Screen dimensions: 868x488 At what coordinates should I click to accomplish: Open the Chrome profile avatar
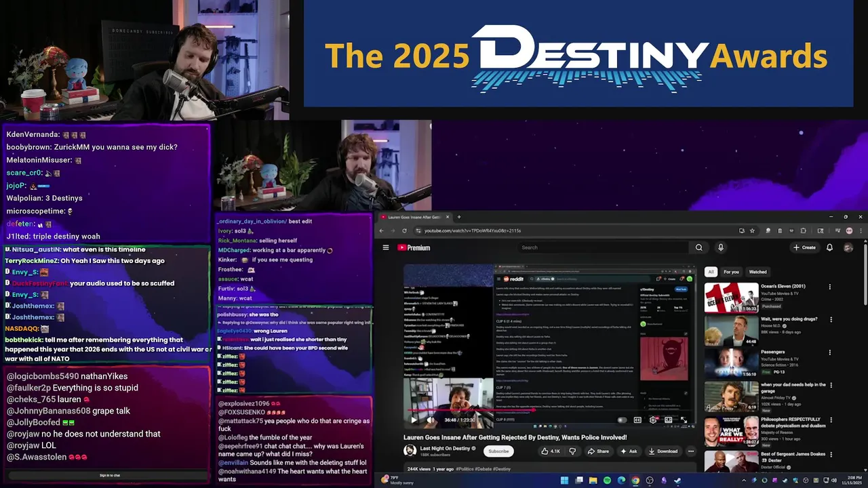[x=849, y=230]
